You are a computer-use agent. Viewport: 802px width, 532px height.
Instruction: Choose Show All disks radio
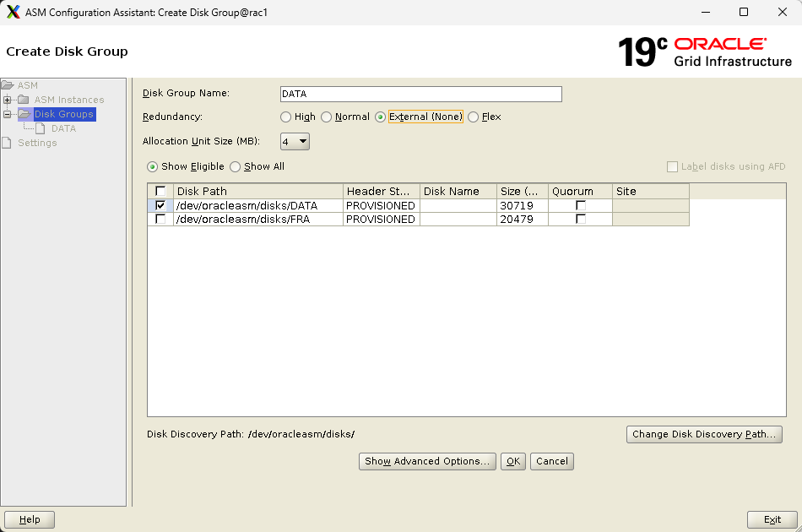click(236, 166)
